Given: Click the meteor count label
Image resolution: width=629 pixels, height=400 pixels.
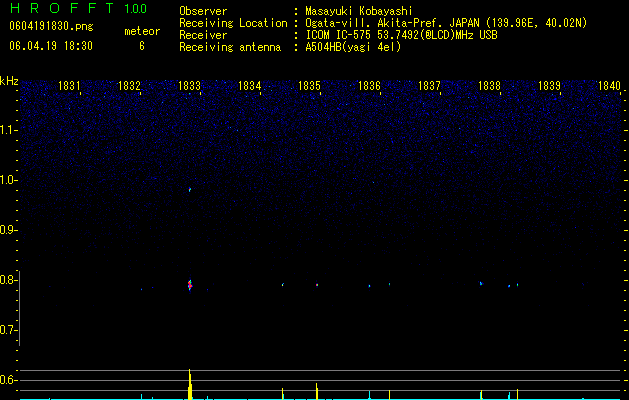Looking at the screenshot, I should (142, 31).
